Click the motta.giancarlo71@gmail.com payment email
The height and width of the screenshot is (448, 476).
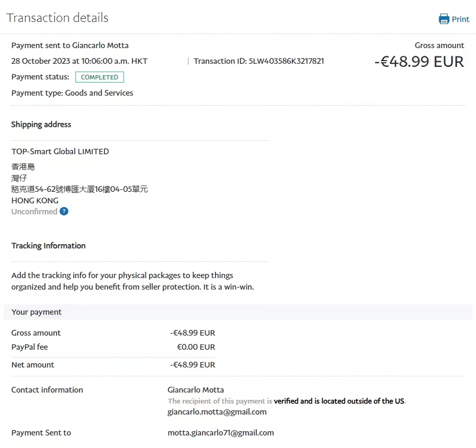221,433
